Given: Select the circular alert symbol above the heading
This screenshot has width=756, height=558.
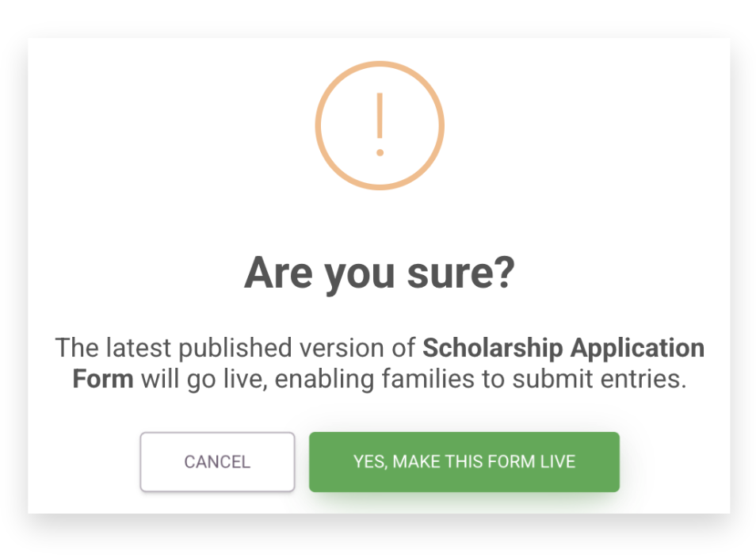Looking at the screenshot, I should tap(380, 125).
